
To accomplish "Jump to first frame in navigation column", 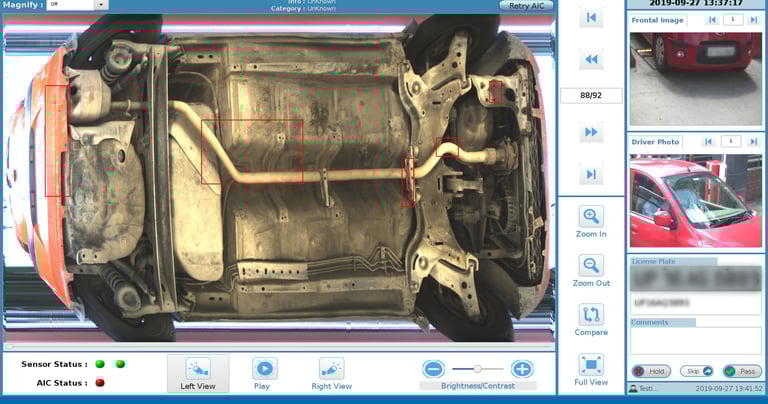I will (591, 18).
